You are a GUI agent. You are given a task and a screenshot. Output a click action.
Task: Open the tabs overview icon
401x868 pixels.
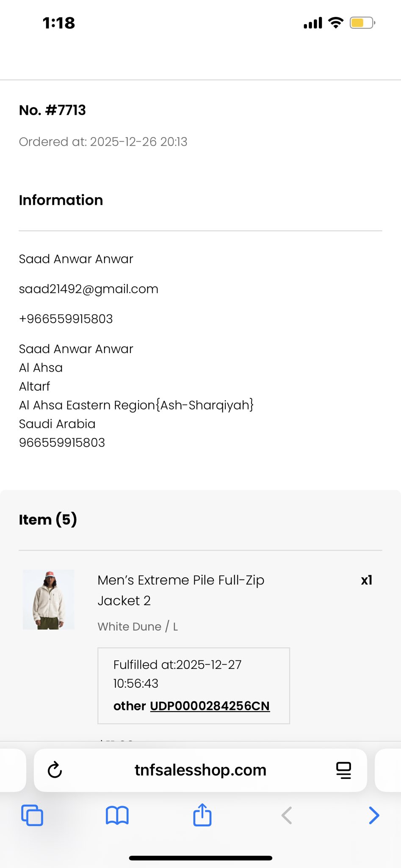coord(32,815)
